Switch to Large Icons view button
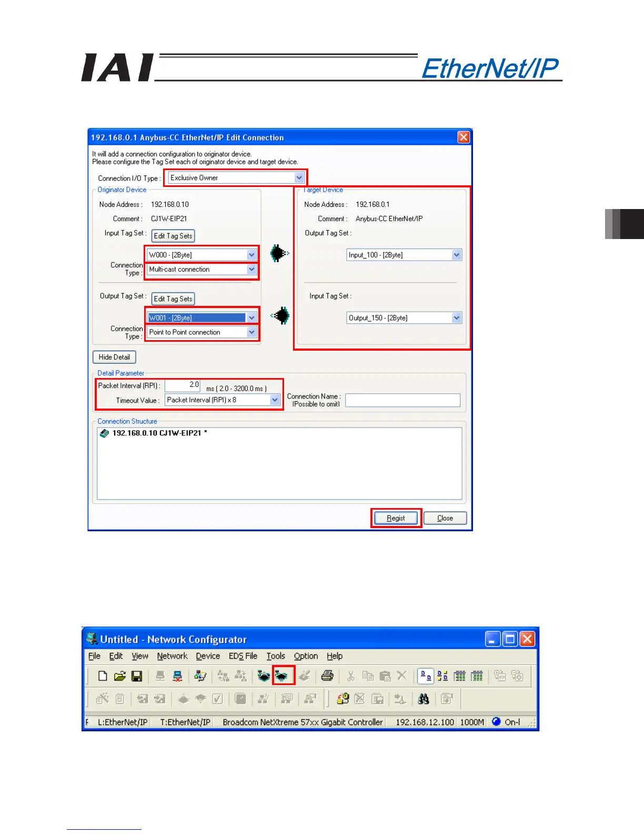Image resolution: width=644 pixels, height=834 pixels. [x=426, y=676]
